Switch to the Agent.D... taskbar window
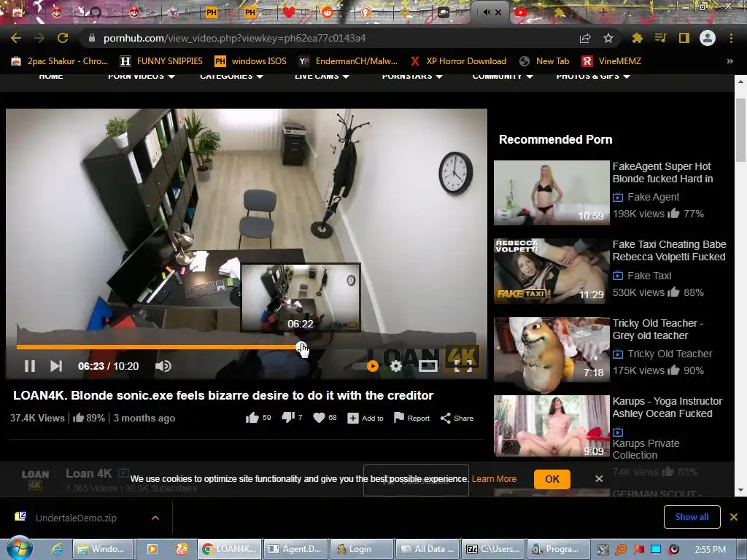747x560 pixels. [298, 549]
